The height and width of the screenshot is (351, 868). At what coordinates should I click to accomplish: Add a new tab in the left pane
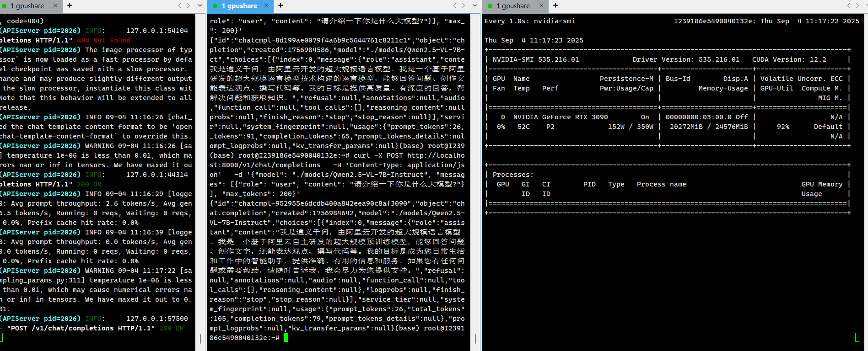pos(70,5)
